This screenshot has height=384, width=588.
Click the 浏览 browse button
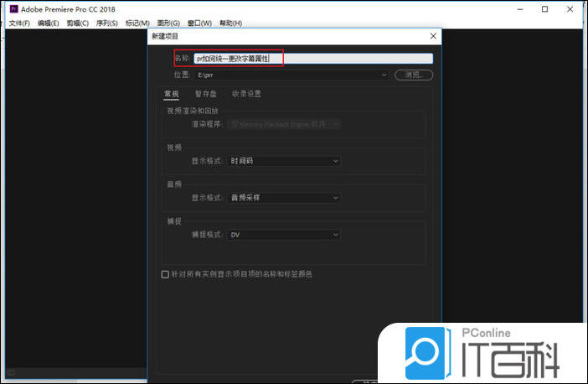(414, 75)
